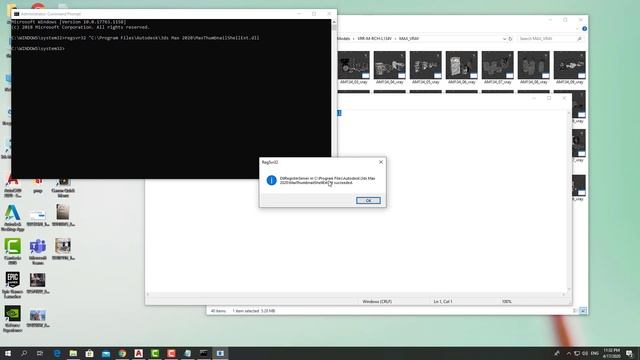Click the Models breadcrumb in Explorer

(x=344, y=38)
